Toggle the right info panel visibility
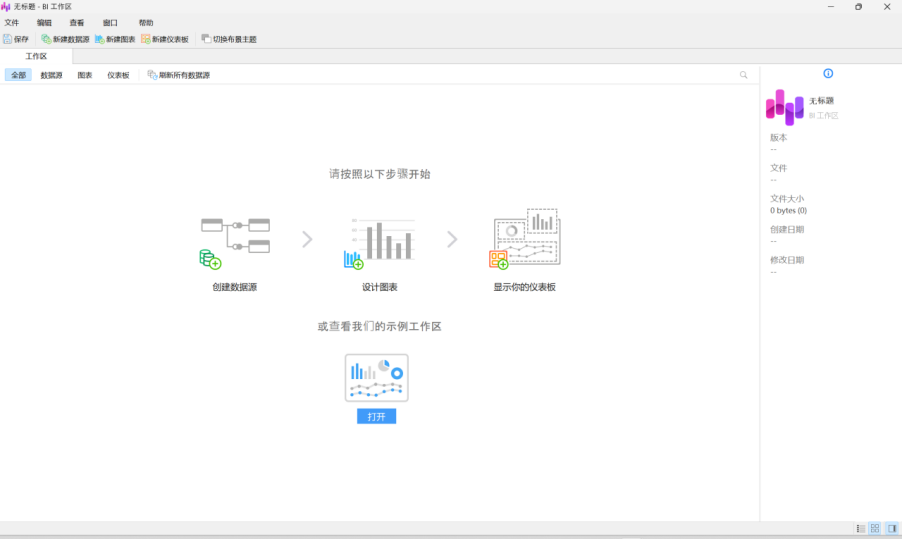Screen dimensions: 903x539 pyautogui.click(x=892, y=528)
